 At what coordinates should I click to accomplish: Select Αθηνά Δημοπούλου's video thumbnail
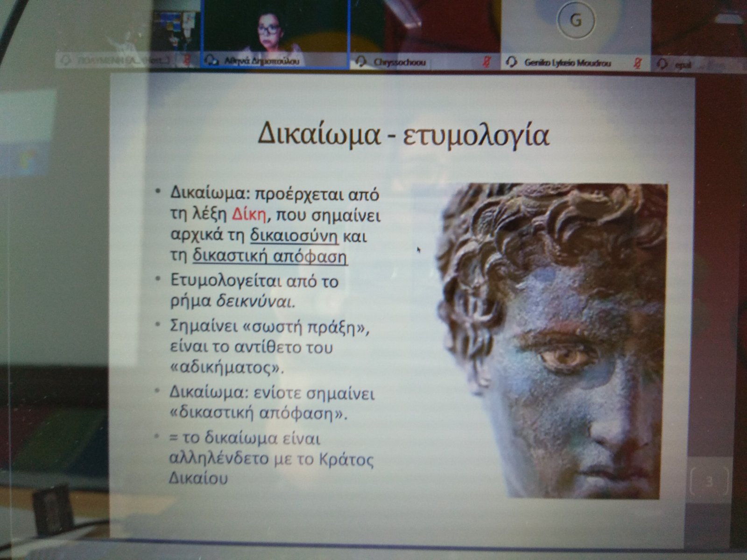point(275,28)
